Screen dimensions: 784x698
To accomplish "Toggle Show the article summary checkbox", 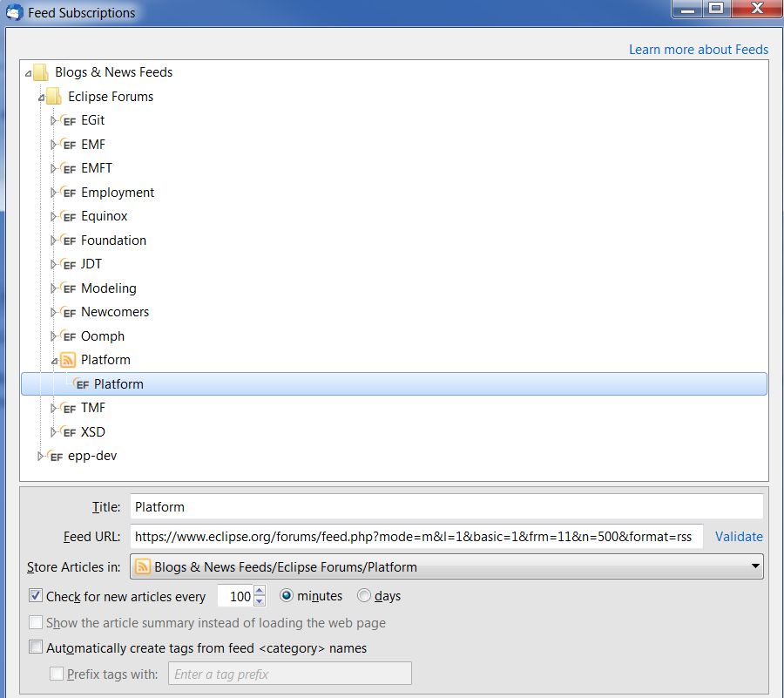I will 36,622.
